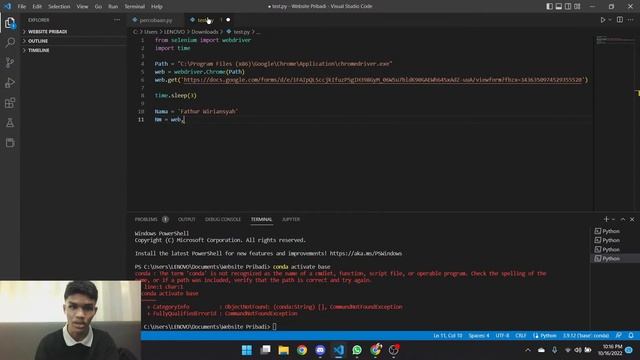Click the LENOVO breadcrumb segment

tap(174, 32)
